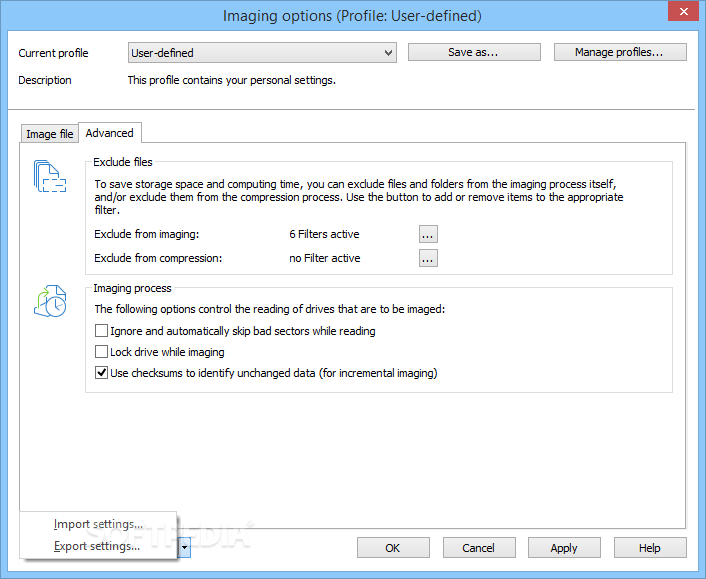Screen dimensions: 706x579
Task: Open Exclude from compression filter editor
Action: pos(428,258)
